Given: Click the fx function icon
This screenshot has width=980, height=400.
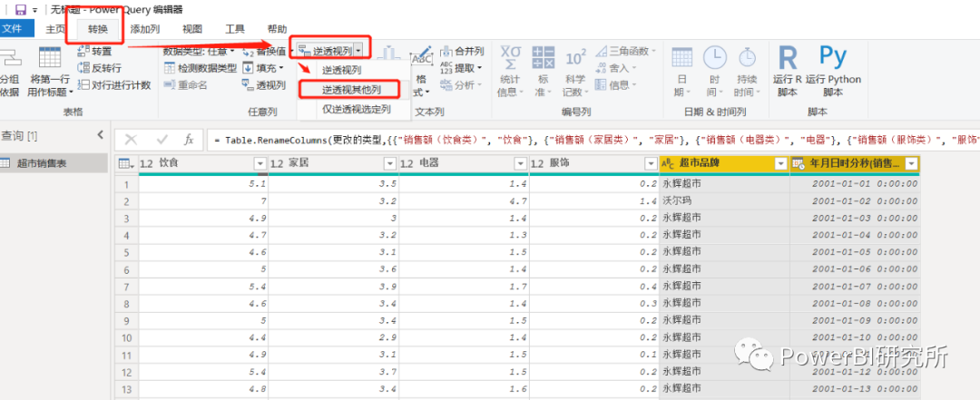Looking at the screenshot, I should pos(189,140).
